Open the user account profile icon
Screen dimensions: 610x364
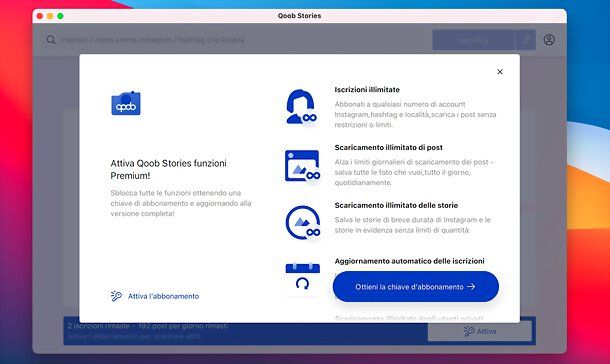pos(549,40)
